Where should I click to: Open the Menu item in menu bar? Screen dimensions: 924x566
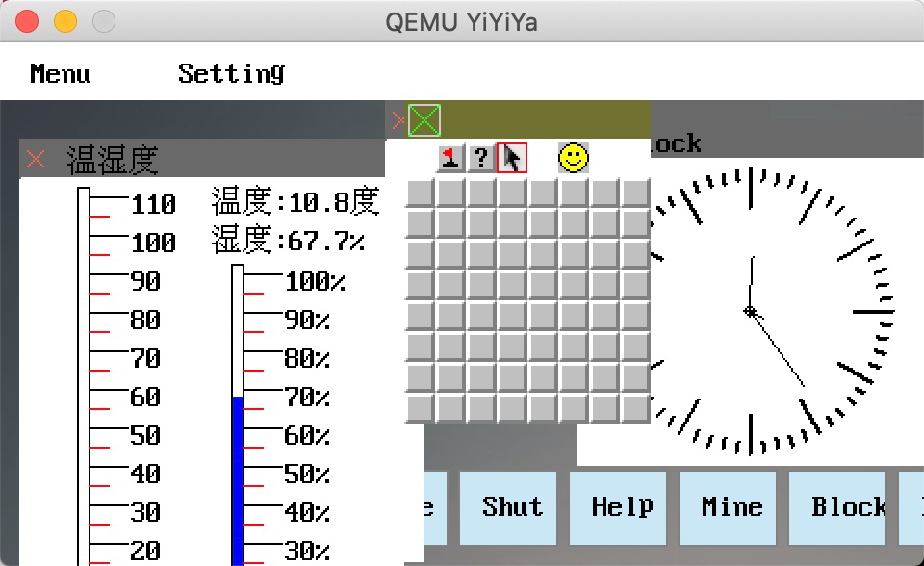click(x=60, y=74)
